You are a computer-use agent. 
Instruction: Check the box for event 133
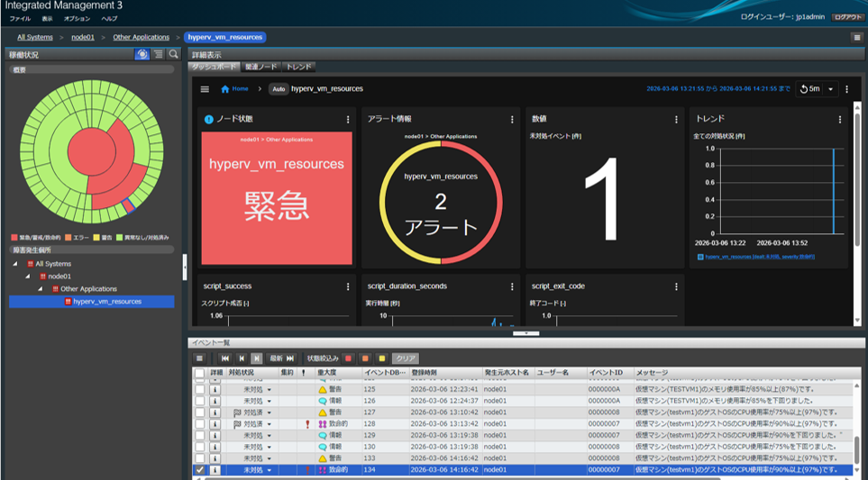coord(200,458)
